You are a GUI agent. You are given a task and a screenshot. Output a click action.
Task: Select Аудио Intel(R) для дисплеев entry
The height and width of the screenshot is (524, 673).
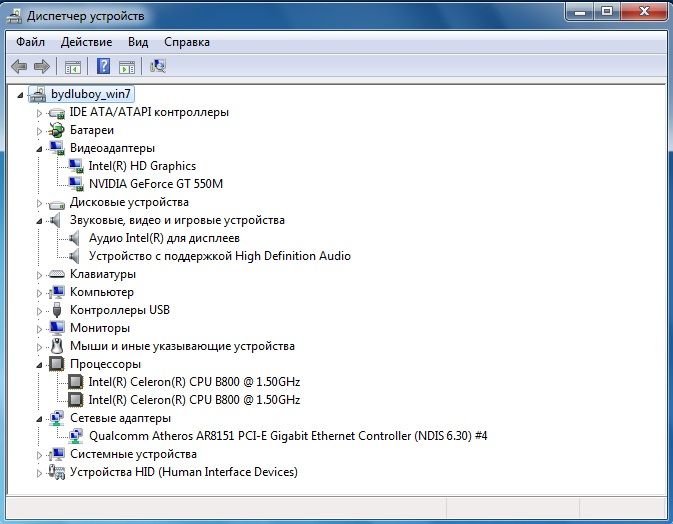(164, 238)
